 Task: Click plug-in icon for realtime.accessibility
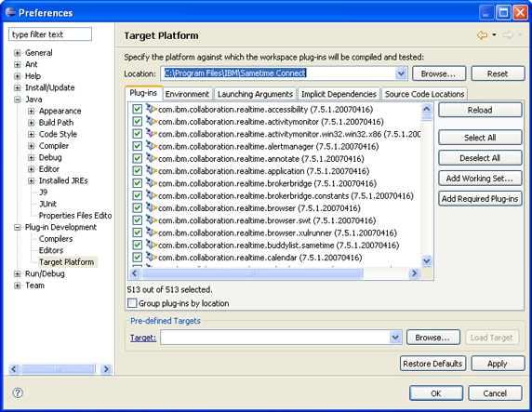coord(152,109)
